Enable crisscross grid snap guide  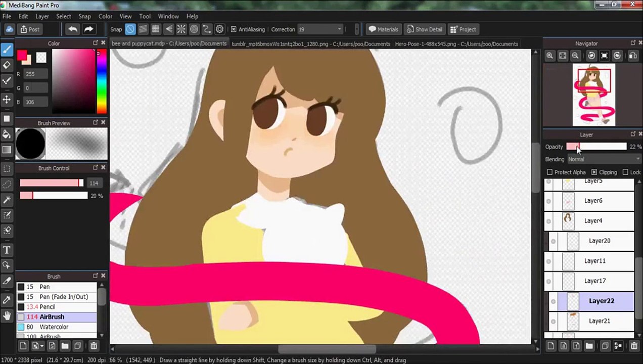tap(156, 29)
